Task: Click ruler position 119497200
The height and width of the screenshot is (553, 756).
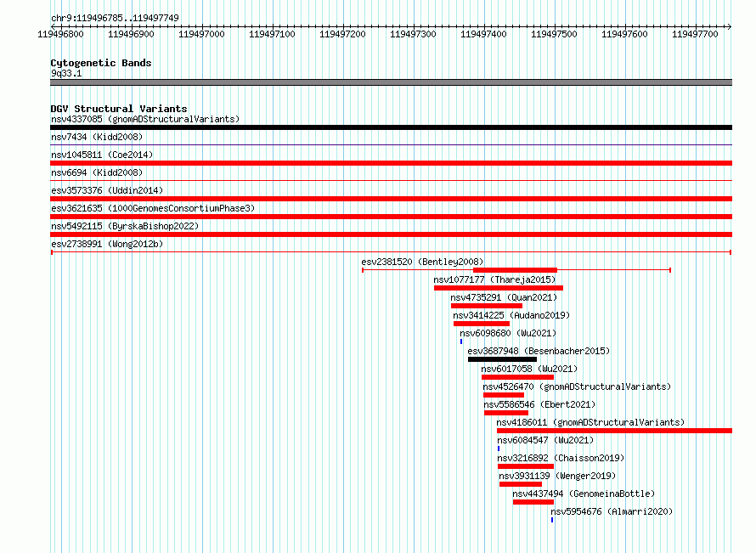Action: [343, 34]
